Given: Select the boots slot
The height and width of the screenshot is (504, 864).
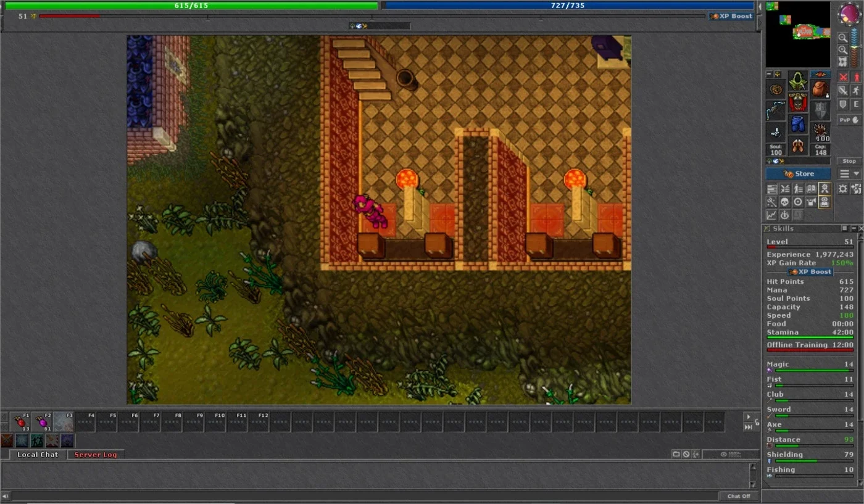Looking at the screenshot, I should [798, 146].
